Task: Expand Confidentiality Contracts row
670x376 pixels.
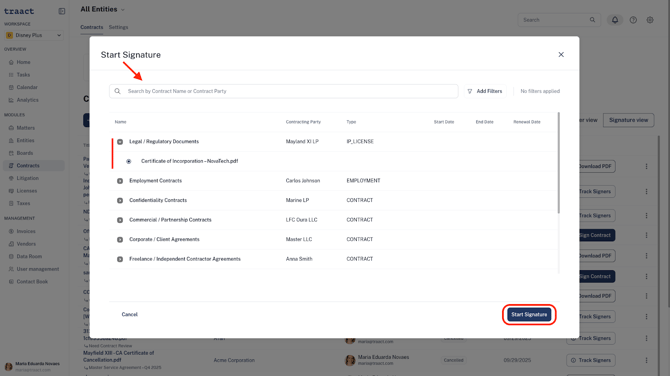Action: click(x=120, y=200)
